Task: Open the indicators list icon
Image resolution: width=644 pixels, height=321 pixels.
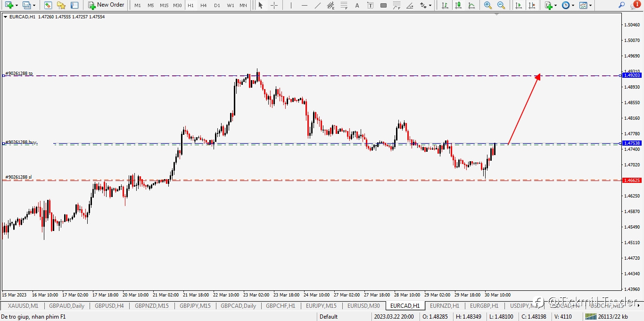Action: 548,5
